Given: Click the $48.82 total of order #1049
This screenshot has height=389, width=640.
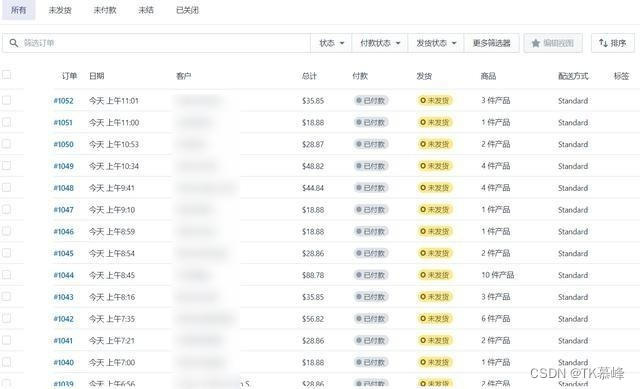Looking at the screenshot, I should (313, 166).
